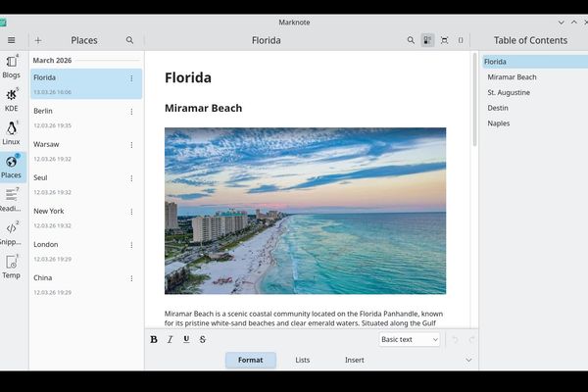Open options menu for Florida note
588x392 pixels.
(131, 78)
